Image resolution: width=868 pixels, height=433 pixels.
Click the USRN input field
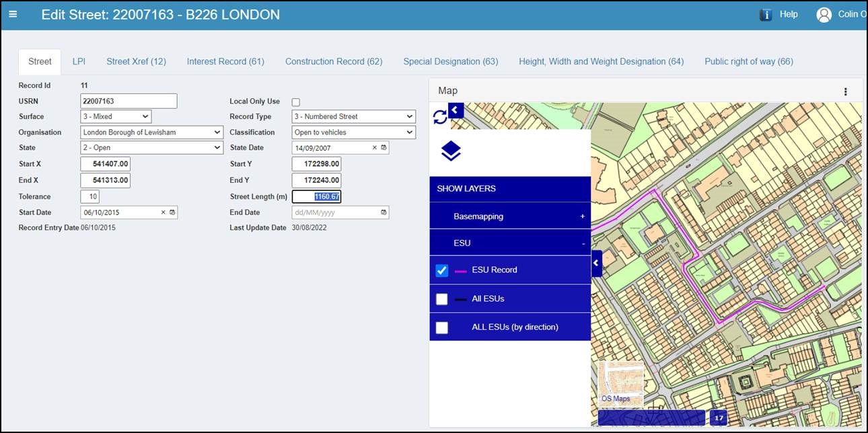[x=129, y=101]
